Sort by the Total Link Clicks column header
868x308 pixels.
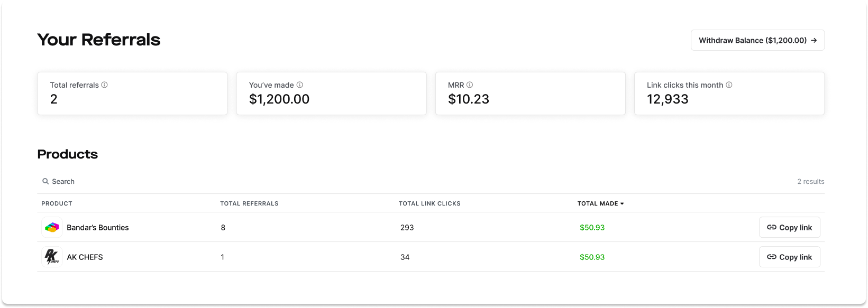430,203
